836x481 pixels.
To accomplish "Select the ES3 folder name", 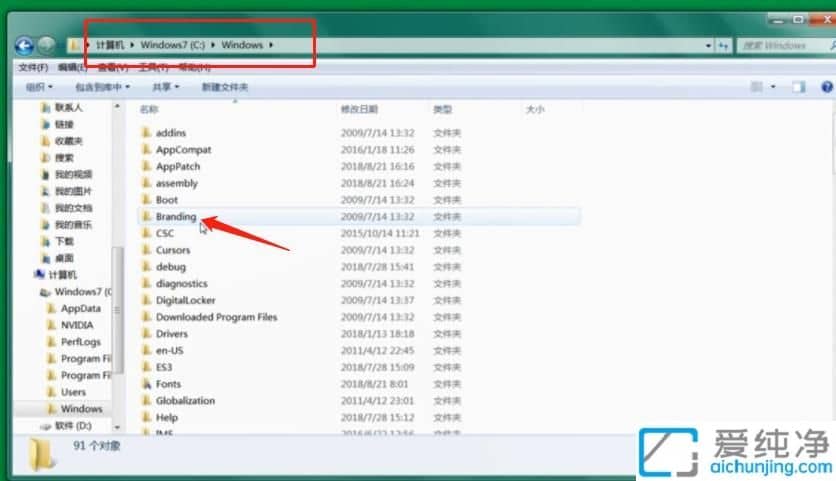I will pos(164,367).
